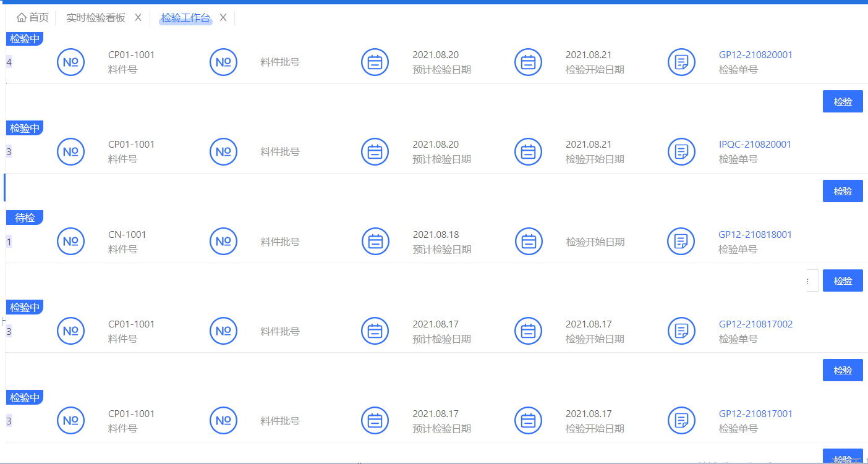Image resolution: width=868 pixels, height=464 pixels.
Task: Click document icon next to GP12-210818001
Action: [x=681, y=242]
